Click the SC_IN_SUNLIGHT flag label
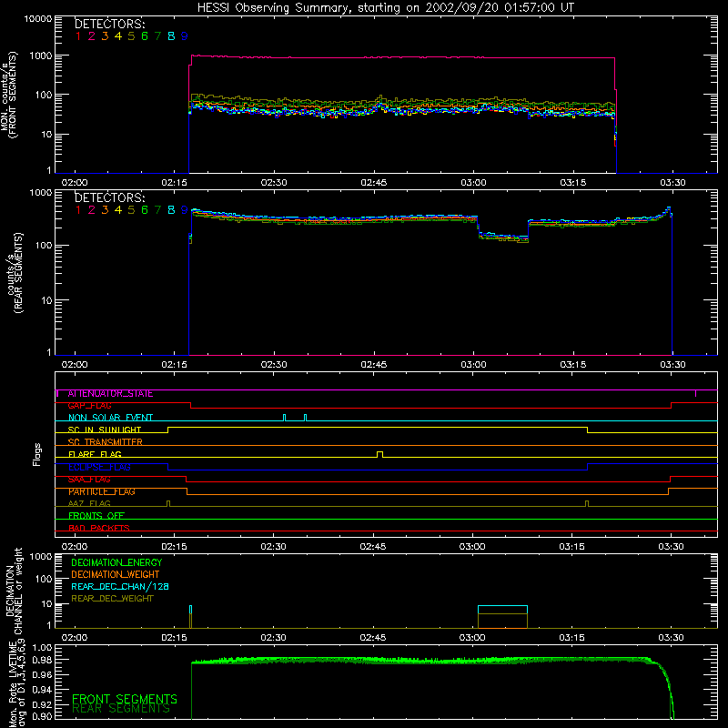 [105, 430]
